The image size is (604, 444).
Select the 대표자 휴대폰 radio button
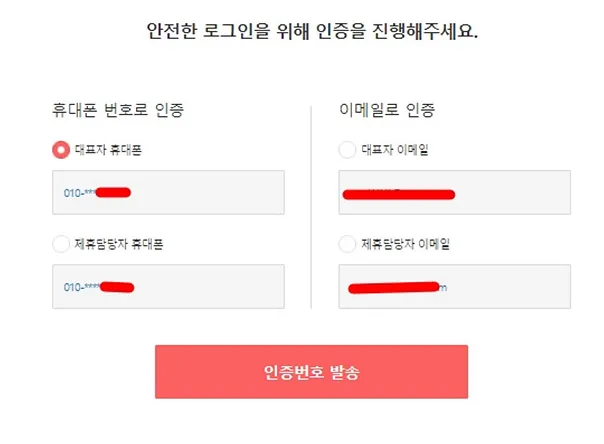coord(61,150)
